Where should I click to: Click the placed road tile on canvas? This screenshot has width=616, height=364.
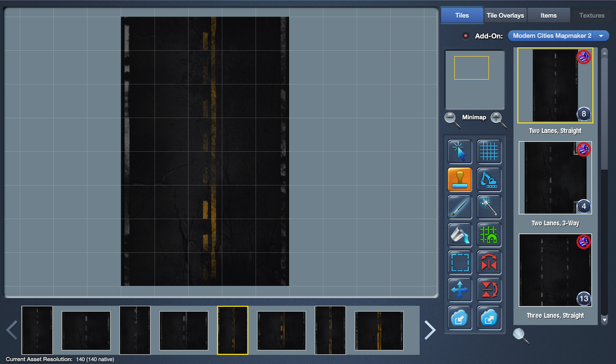pos(205,151)
